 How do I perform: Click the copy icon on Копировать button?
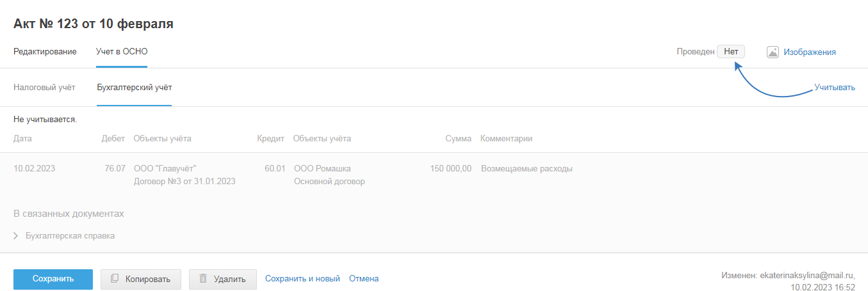coord(115,279)
